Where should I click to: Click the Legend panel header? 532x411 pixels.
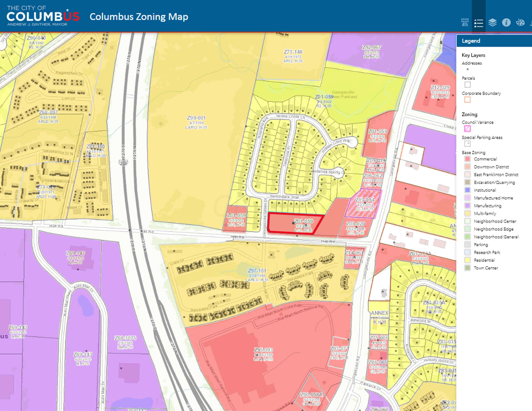pyautogui.click(x=494, y=41)
